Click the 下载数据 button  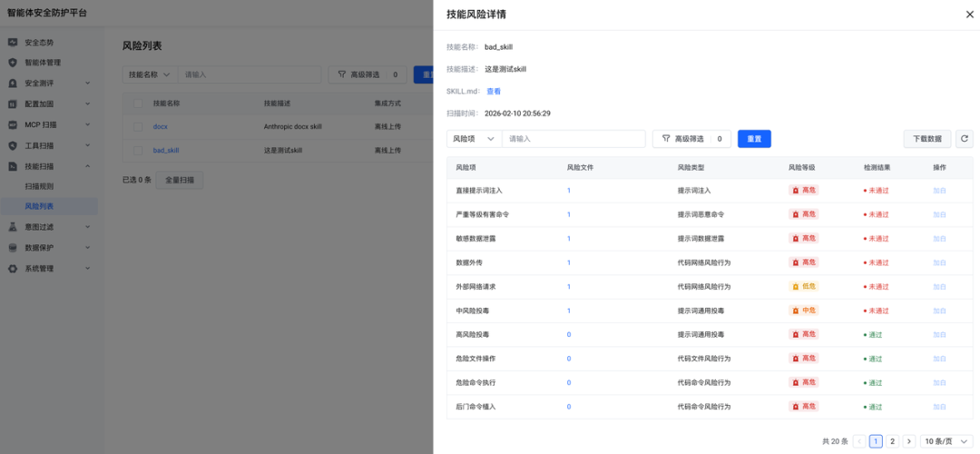pos(927,139)
